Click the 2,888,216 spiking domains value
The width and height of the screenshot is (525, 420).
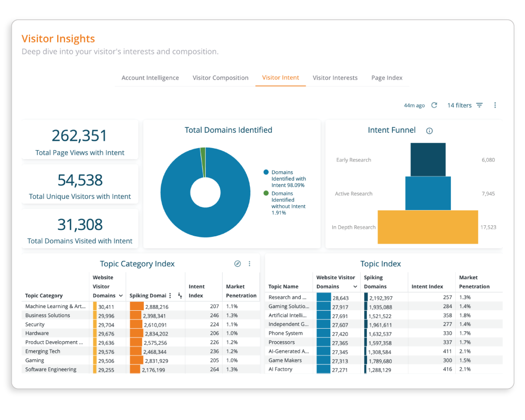coord(156,307)
